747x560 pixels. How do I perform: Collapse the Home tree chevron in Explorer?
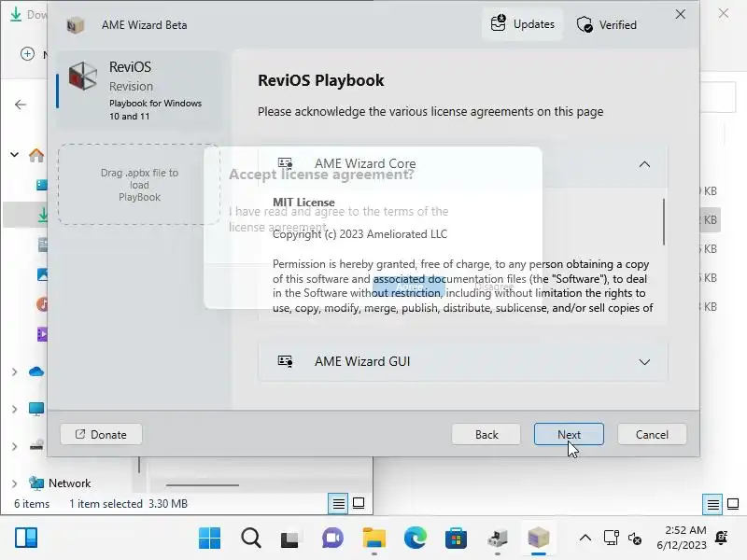point(15,154)
